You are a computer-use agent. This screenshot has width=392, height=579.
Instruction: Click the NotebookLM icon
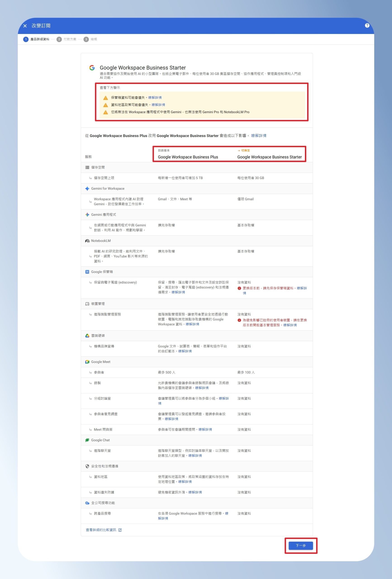87,241
